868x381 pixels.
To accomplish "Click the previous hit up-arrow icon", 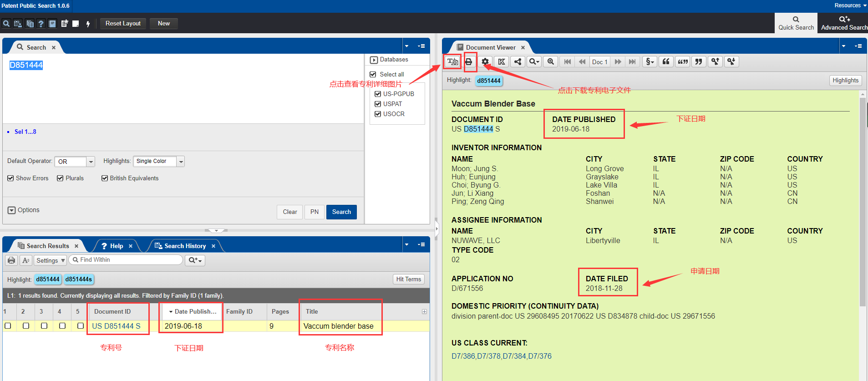I will (x=715, y=62).
